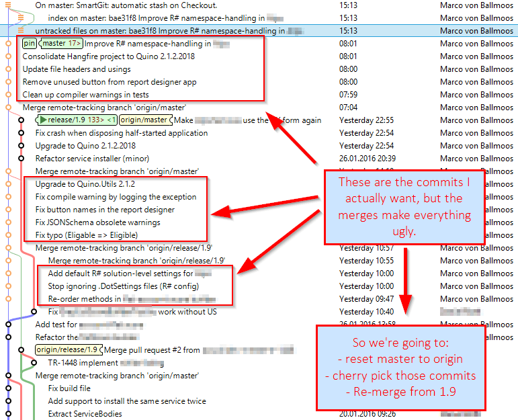The height and width of the screenshot is (420, 518).
Task: Click the 'origin/master' branch label
Action: point(146,120)
